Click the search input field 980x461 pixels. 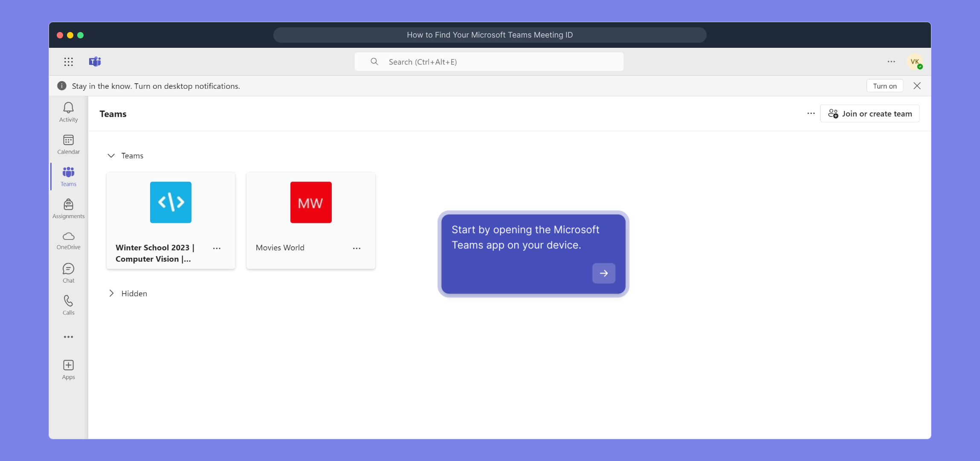(x=489, y=62)
